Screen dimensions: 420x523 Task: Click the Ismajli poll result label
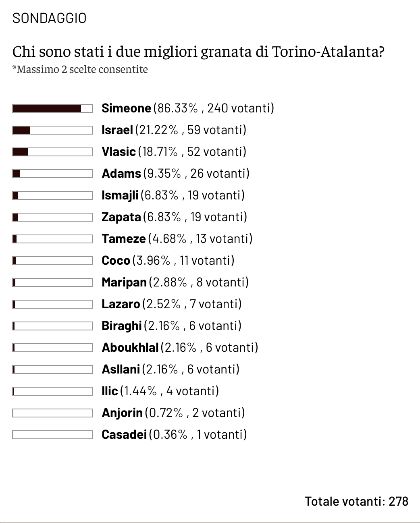coord(173,195)
